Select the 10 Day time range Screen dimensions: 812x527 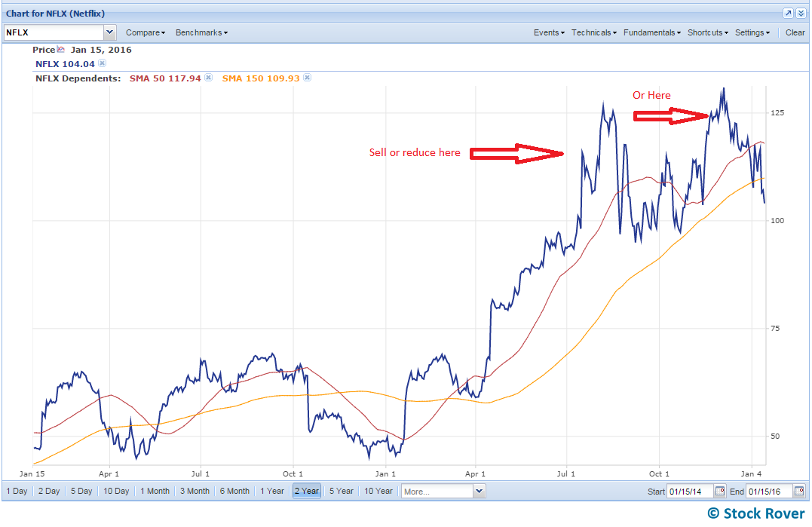click(x=116, y=491)
